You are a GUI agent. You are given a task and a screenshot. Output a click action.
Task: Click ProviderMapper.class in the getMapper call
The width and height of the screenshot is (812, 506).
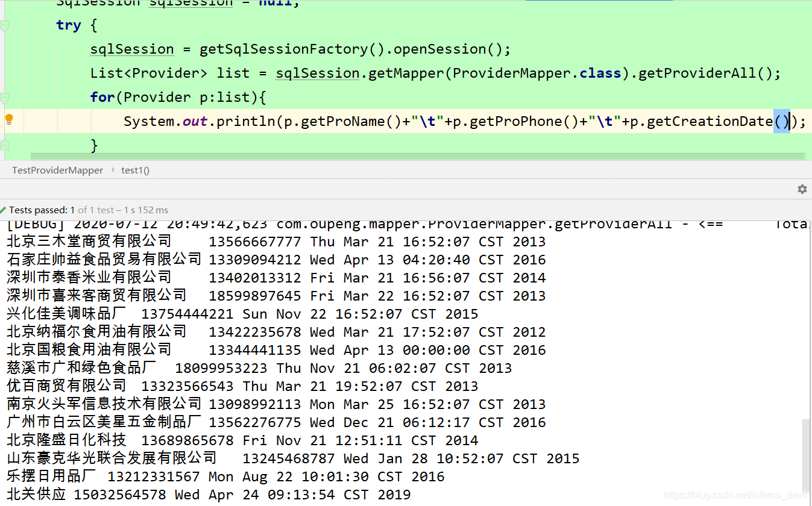pos(537,73)
